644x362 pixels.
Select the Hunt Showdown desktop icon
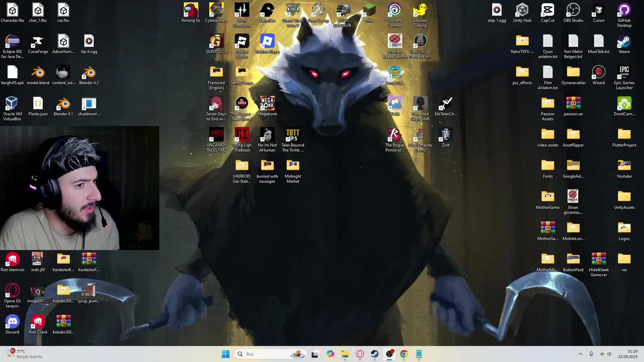(x=242, y=15)
